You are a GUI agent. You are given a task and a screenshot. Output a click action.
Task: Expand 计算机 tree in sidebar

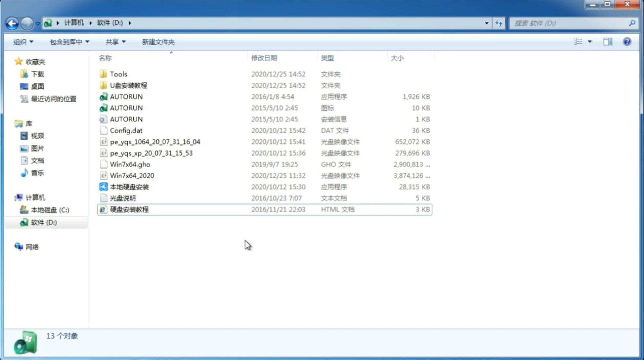[x=12, y=197]
